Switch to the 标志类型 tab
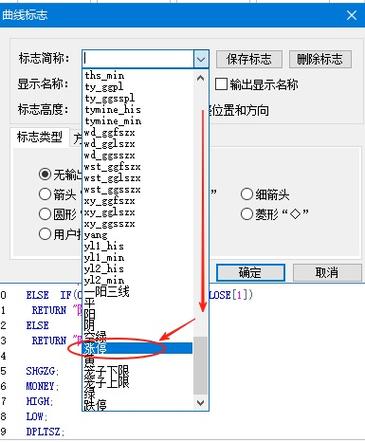 (x=40, y=137)
